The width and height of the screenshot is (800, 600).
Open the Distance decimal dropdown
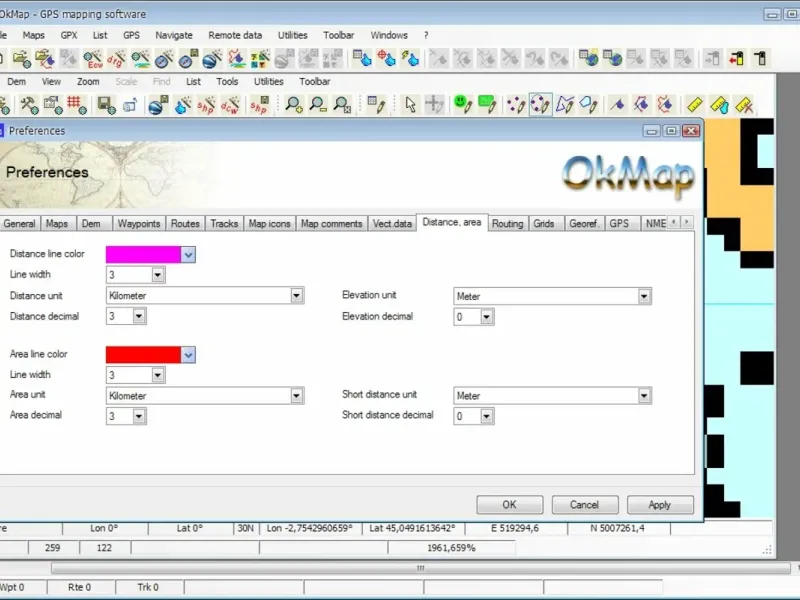139,316
